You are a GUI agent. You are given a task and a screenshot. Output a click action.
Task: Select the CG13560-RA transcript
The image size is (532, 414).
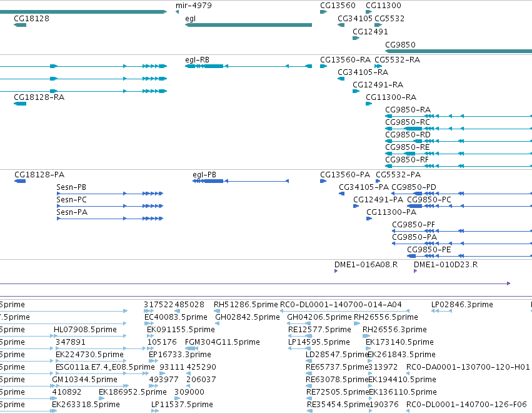click(x=323, y=66)
